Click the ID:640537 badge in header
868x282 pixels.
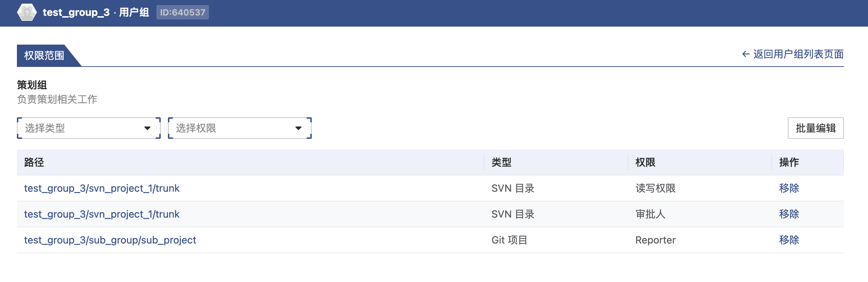183,13
